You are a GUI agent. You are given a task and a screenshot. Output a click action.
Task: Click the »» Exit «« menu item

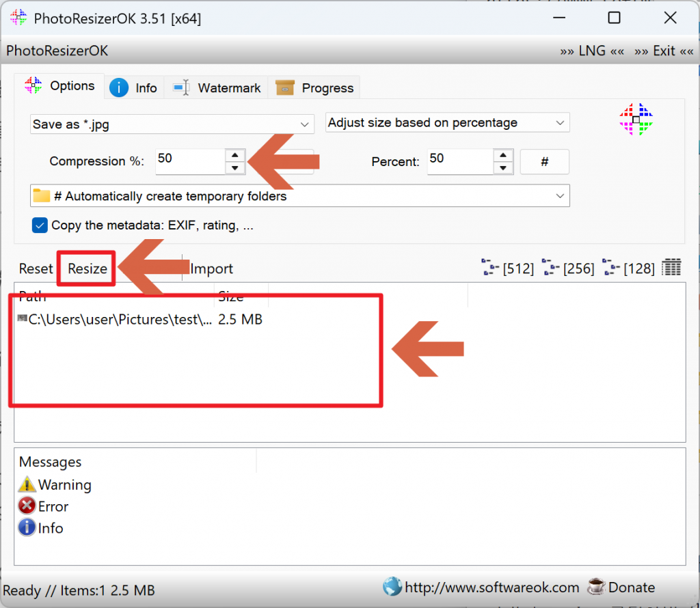coord(664,51)
